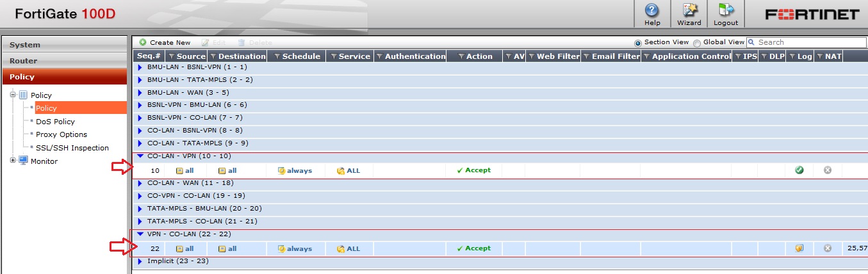Select the TATA-MPLS - BMU-LAN (20 - 20) row
Viewport: 868px width, 274px height.
(x=500, y=209)
